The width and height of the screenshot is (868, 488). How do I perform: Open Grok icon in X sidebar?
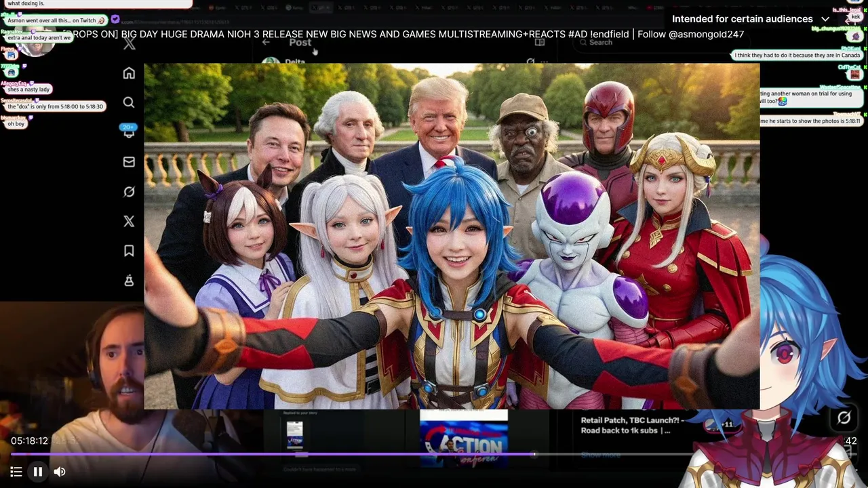129,192
